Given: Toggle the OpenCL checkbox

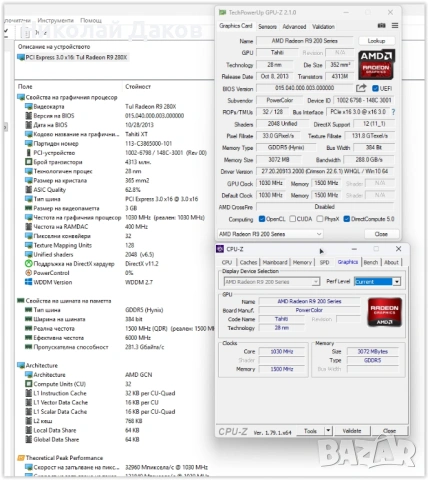Looking at the screenshot, I should [x=262, y=219].
